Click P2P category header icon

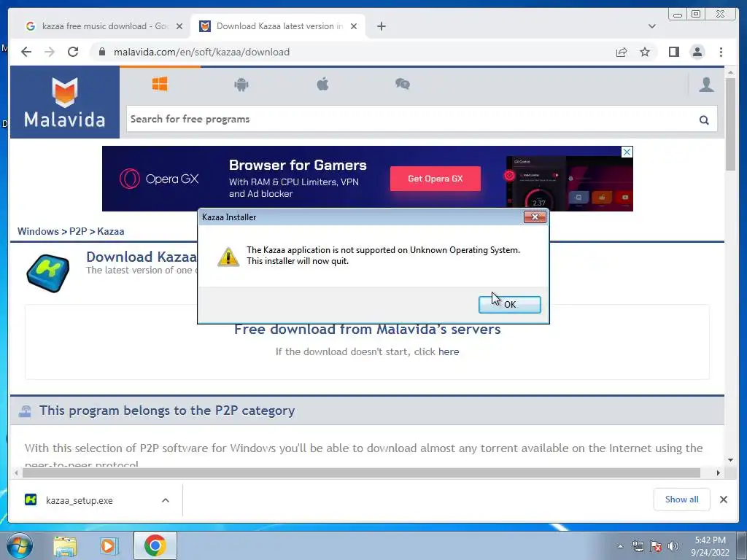26,411
